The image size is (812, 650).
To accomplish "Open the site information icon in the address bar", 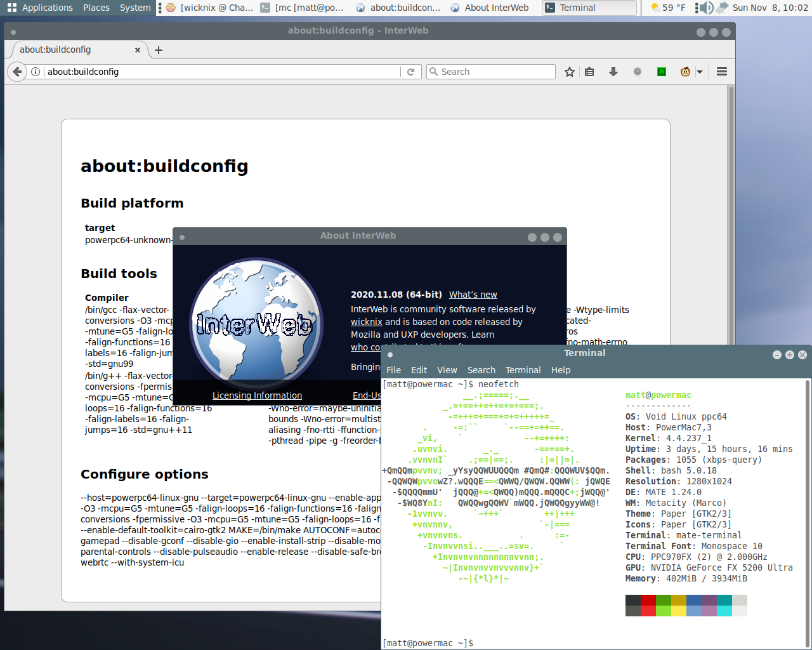I will [x=36, y=72].
